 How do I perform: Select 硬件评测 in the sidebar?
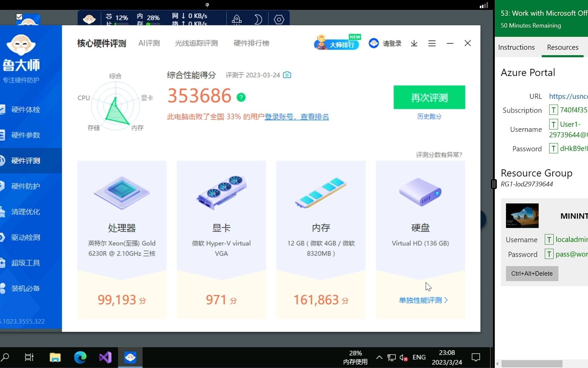click(26, 161)
